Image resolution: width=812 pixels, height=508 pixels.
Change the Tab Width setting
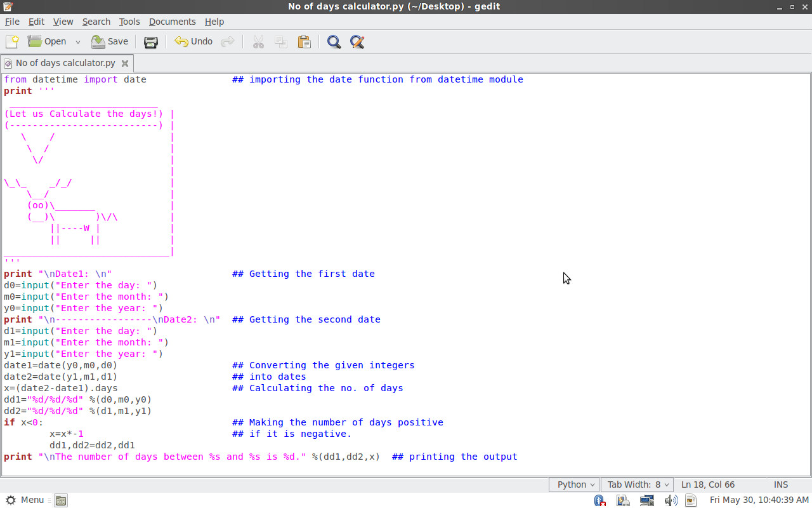(x=636, y=485)
